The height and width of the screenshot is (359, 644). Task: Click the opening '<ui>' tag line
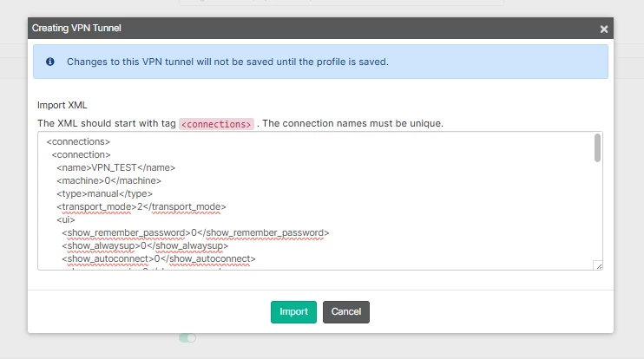click(x=66, y=220)
